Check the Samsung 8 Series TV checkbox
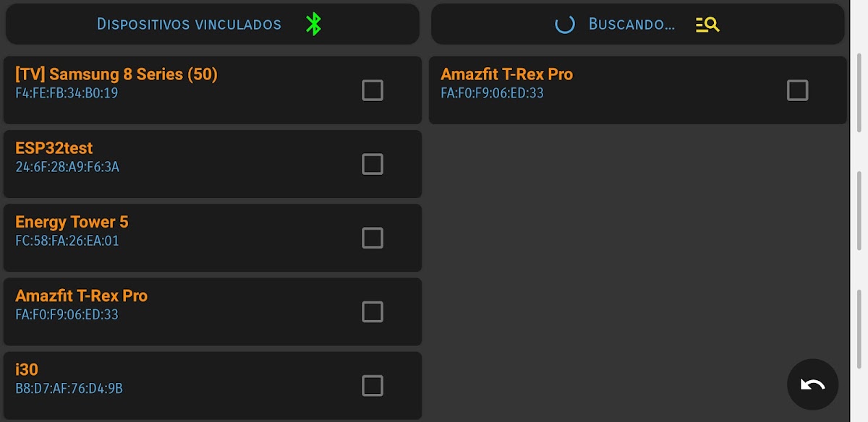The height and width of the screenshot is (422, 868). pyautogui.click(x=373, y=90)
